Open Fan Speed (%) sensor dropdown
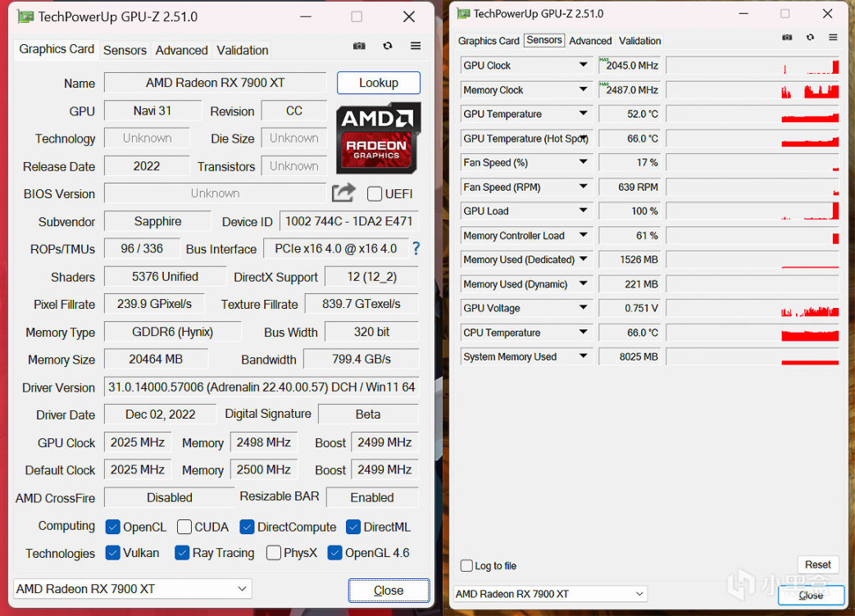This screenshot has width=855, height=616. coord(584,161)
